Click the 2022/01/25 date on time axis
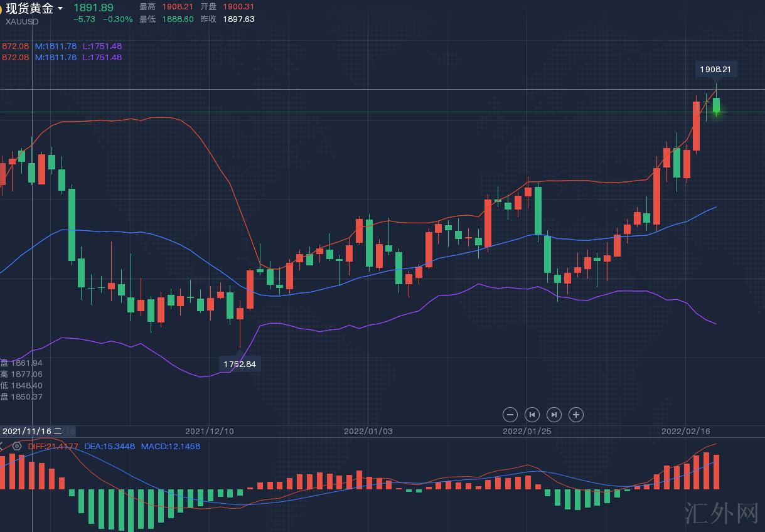The width and height of the screenshot is (765, 532). click(x=527, y=431)
